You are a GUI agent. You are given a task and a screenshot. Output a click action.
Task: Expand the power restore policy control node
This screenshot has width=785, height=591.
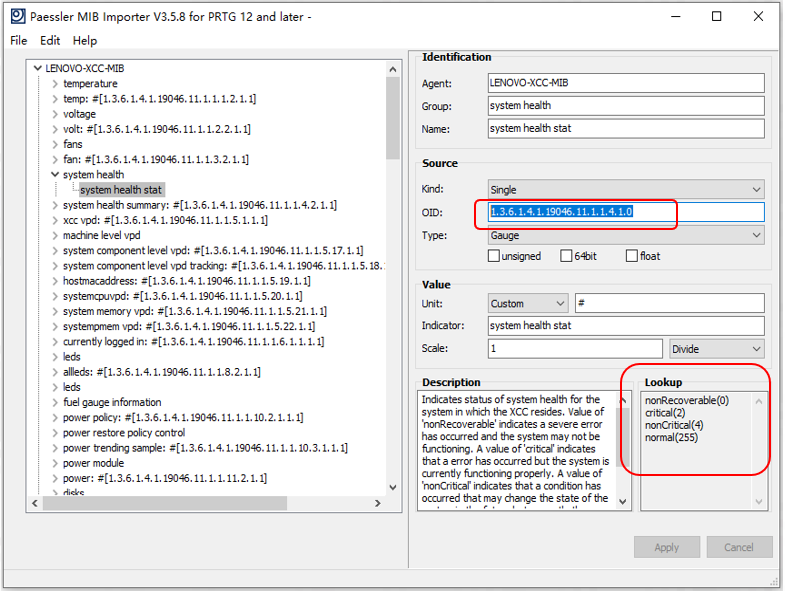click(55, 433)
